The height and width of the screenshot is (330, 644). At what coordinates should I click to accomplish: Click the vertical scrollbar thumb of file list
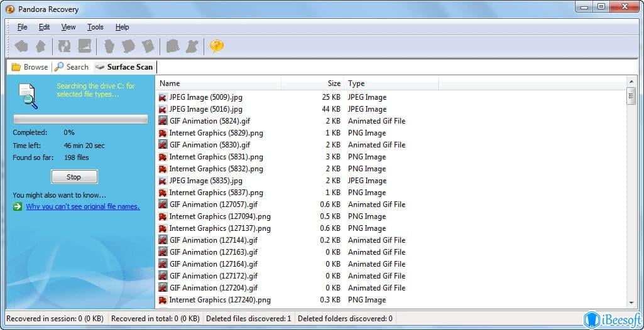[631, 97]
